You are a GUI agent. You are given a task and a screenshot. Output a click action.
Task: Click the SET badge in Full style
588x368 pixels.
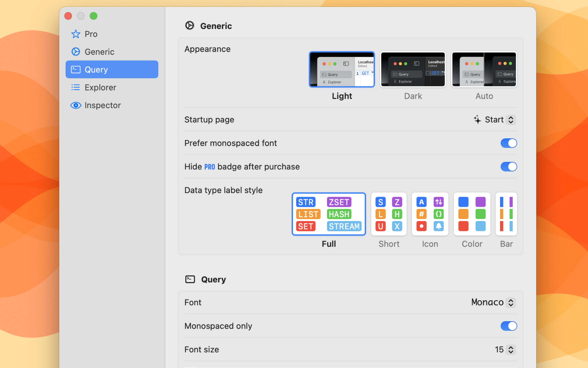306,226
